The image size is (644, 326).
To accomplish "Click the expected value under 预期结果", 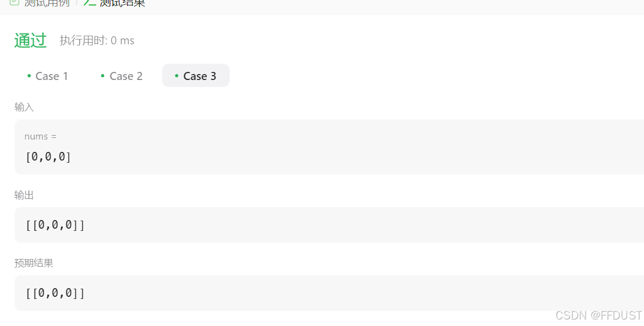I will 55,293.
